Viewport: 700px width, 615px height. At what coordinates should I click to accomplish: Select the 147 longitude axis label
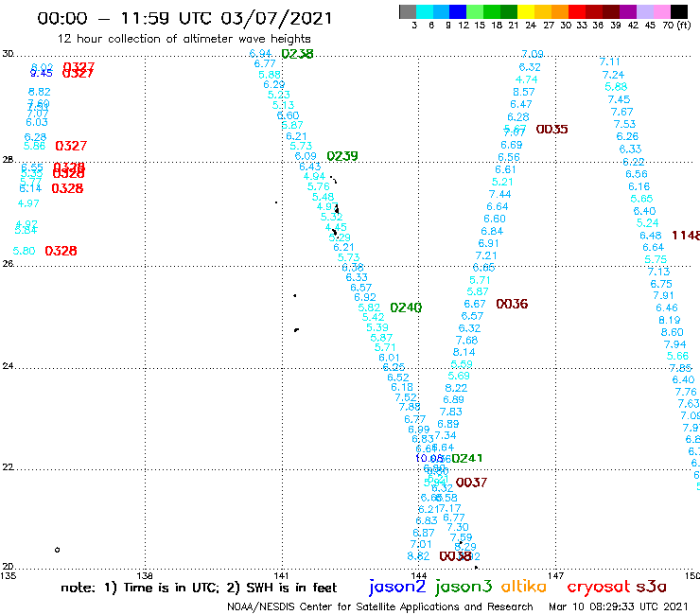pyautogui.click(x=556, y=575)
